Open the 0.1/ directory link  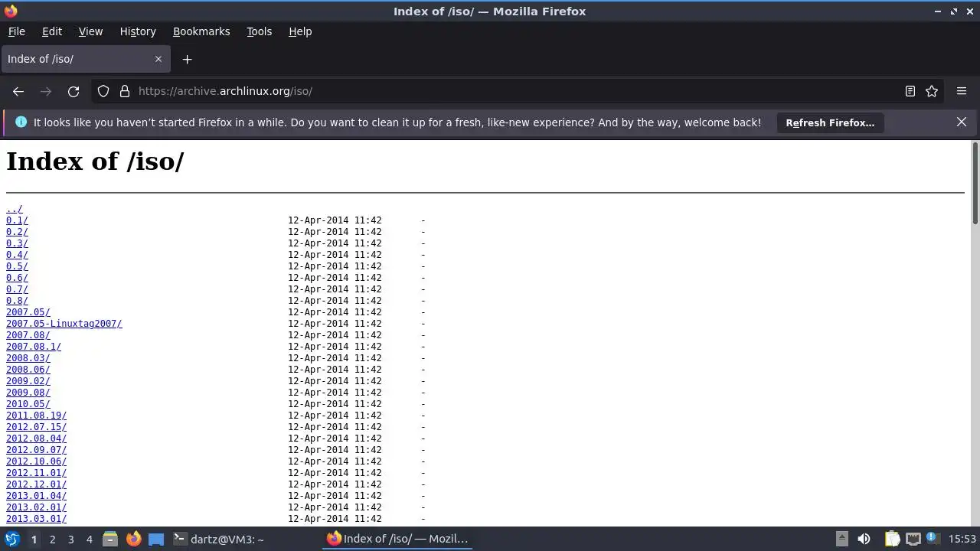[x=17, y=220]
